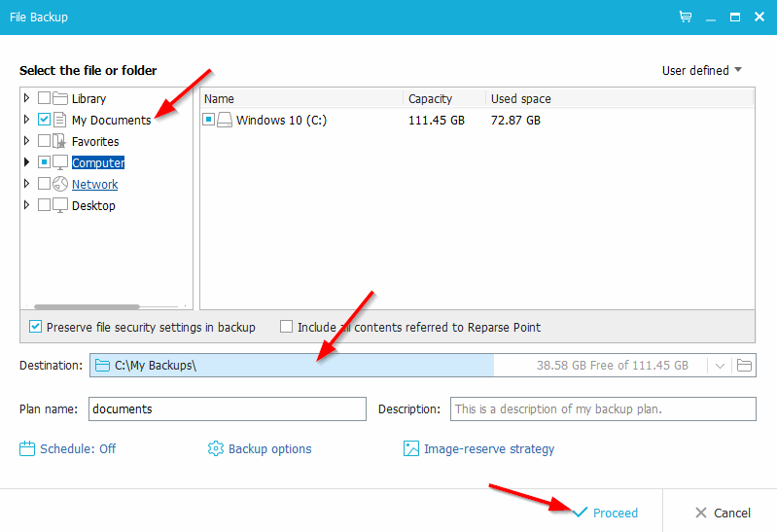Expand the Computer tree node

pyautogui.click(x=27, y=162)
